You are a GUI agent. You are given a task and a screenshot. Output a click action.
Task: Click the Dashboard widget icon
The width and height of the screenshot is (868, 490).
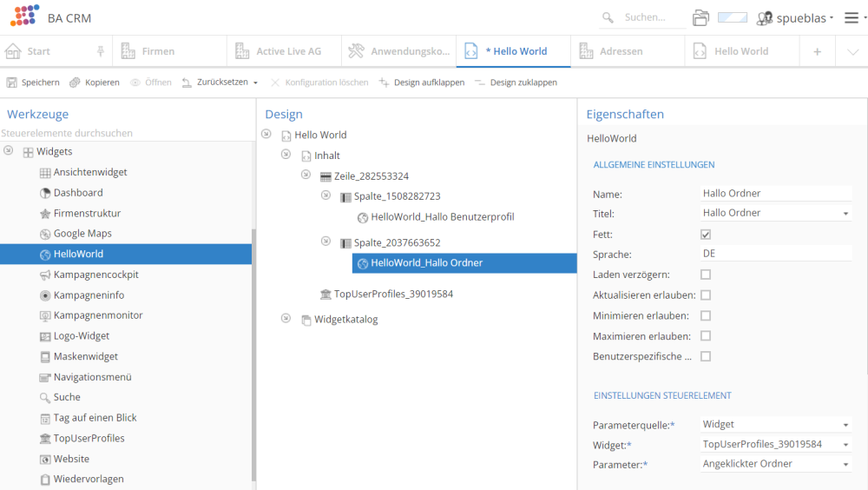point(46,193)
